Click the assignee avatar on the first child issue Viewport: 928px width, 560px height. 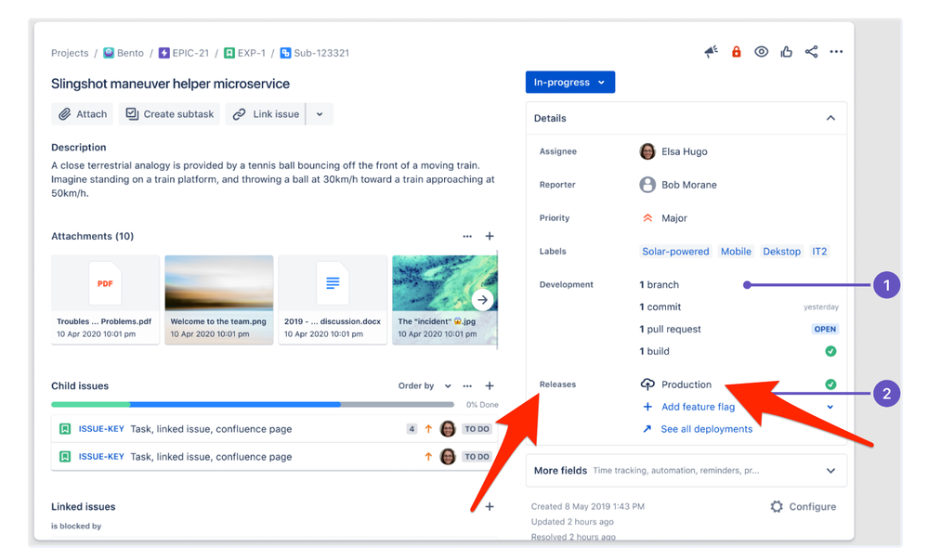click(x=448, y=428)
